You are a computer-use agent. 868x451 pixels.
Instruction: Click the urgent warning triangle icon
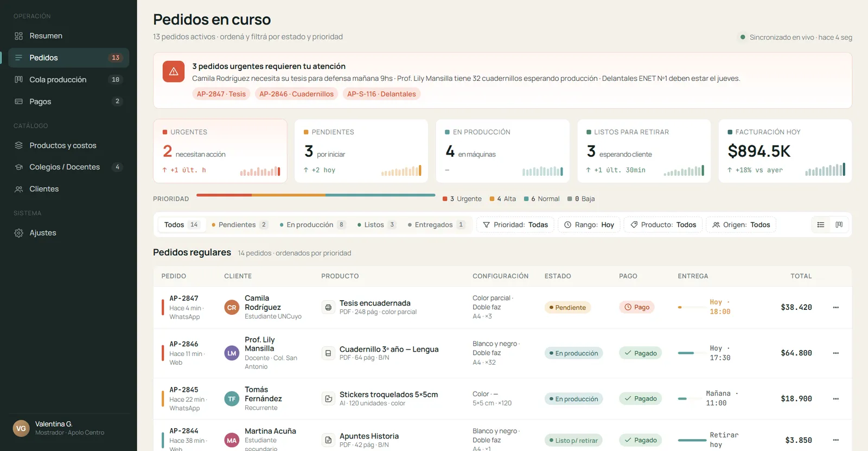pos(174,72)
